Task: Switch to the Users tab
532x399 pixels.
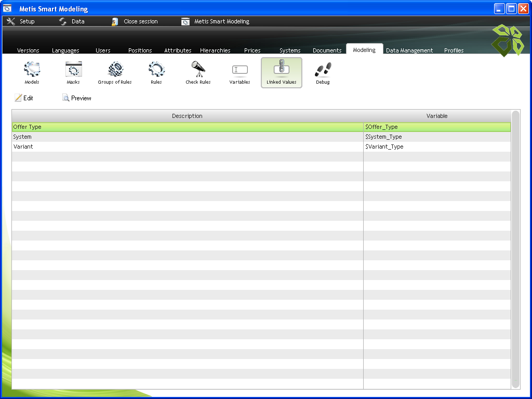Action: (103, 50)
